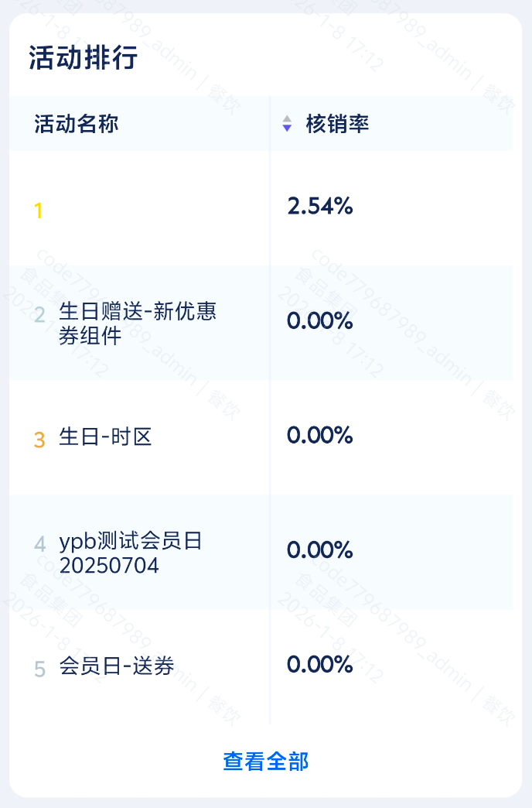Image resolution: width=532 pixels, height=808 pixels.
Task: Click rank number 5 badge
Action: 40,669
